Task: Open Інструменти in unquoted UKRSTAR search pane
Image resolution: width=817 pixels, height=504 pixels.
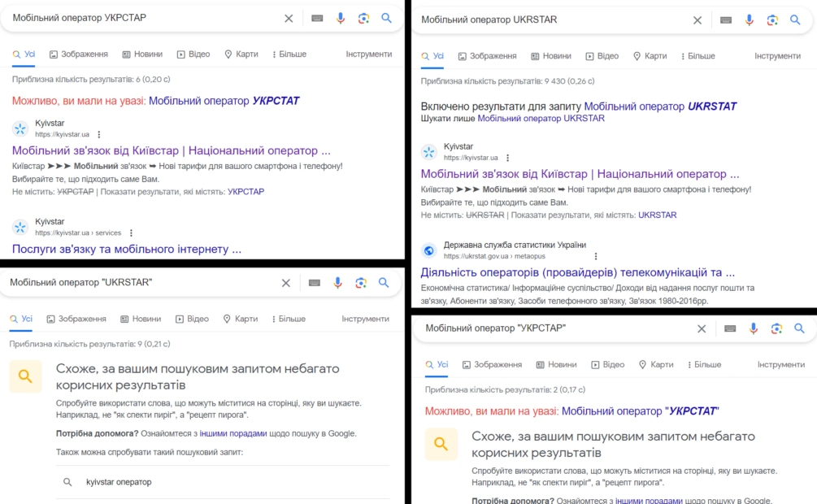Action: (777, 56)
